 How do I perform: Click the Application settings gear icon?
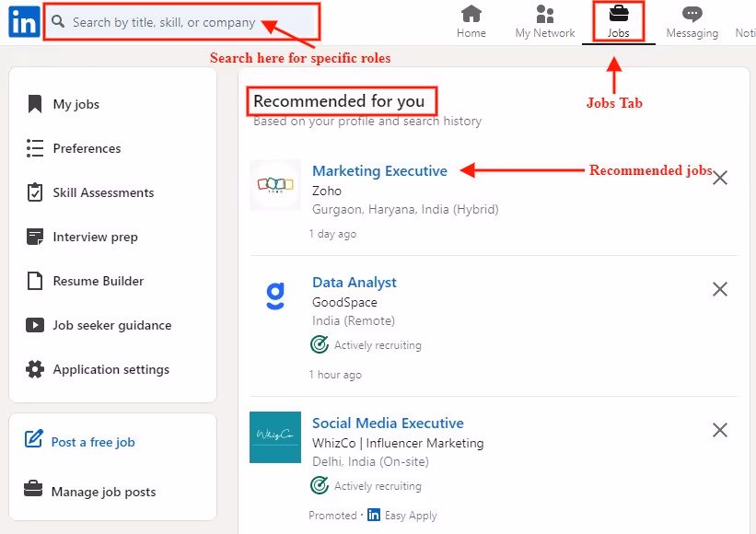point(36,369)
